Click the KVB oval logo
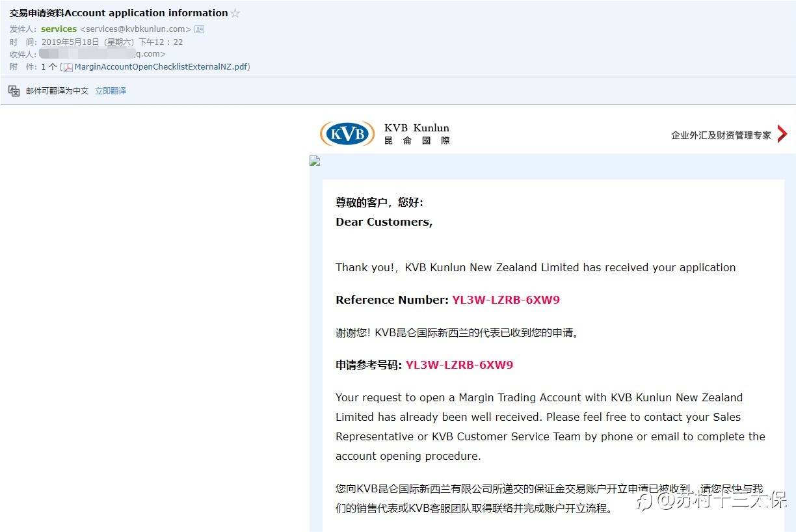The width and height of the screenshot is (796, 532). tap(347, 134)
